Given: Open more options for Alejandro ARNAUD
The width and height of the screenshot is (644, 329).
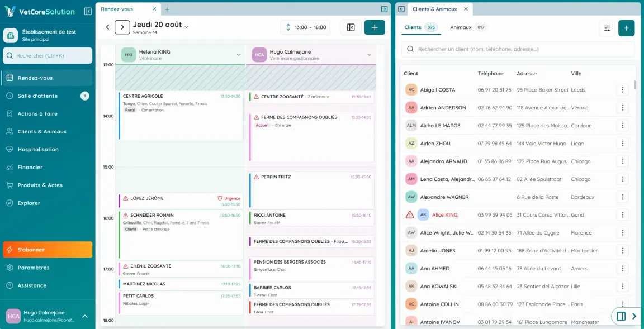Looking at the screenshot, I should (x=623, y=161).
